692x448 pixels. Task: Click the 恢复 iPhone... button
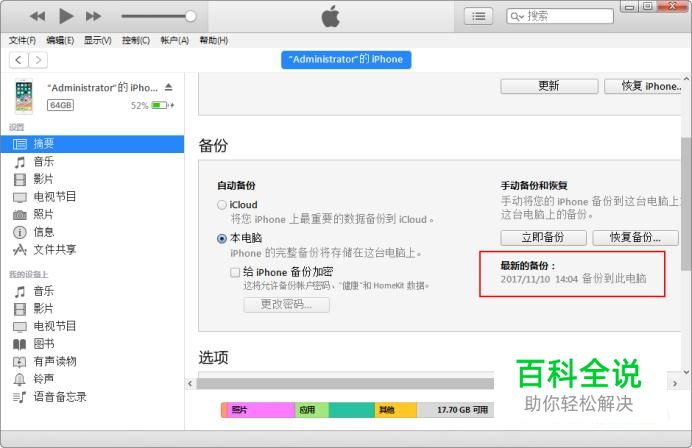643,86
